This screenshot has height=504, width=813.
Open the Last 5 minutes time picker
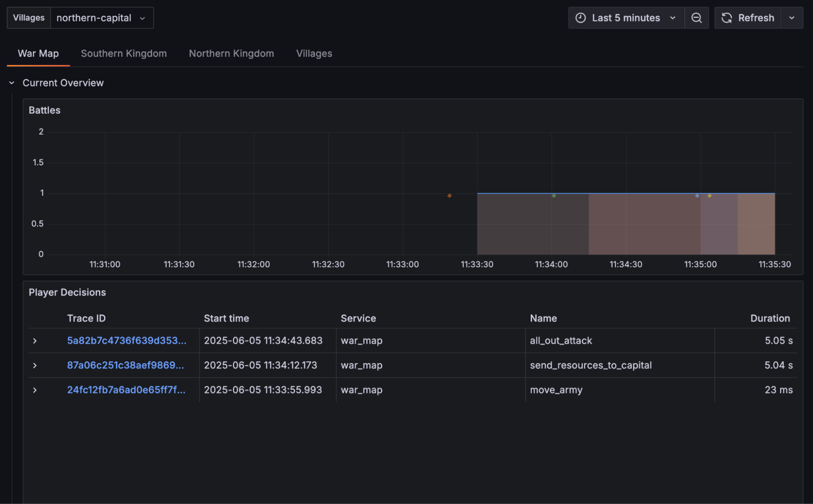coord(626,18)
